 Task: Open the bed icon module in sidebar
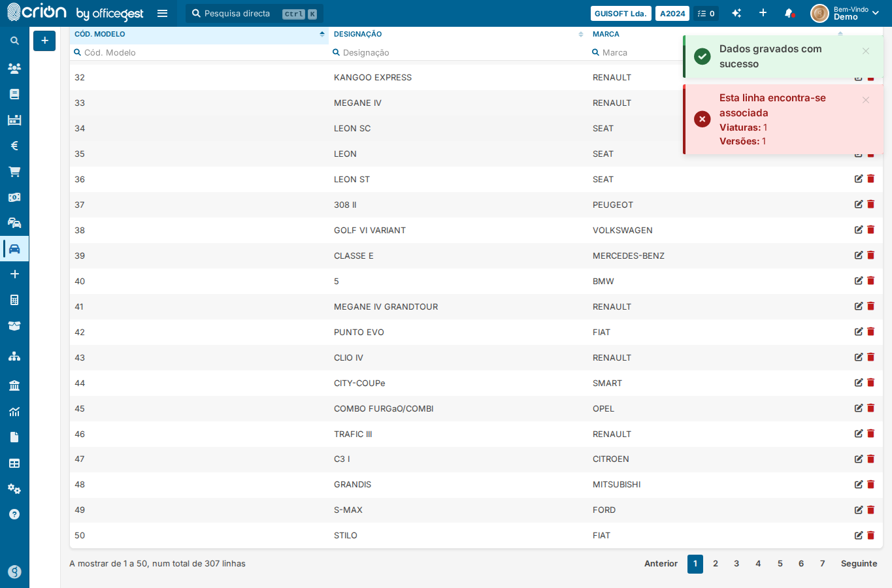click(x=14, y=120)
